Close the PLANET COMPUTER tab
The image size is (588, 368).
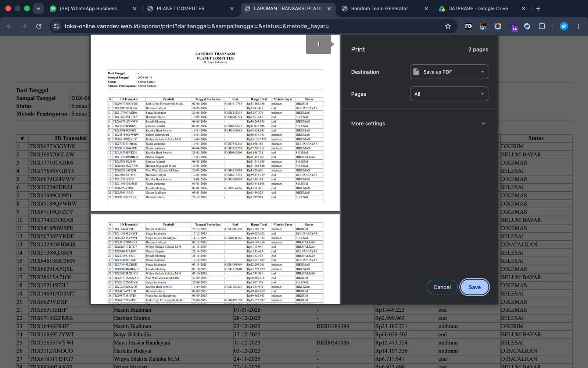pos(232,8)
